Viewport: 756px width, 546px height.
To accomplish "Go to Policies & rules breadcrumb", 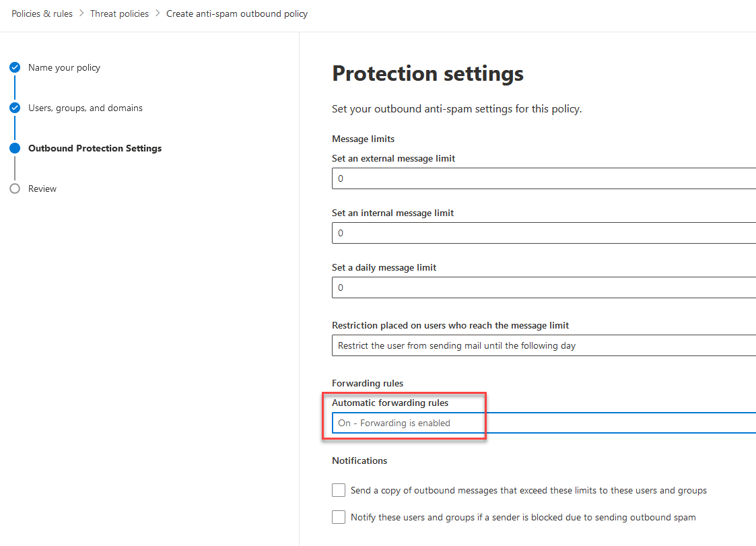I will [x=42, y=13].
